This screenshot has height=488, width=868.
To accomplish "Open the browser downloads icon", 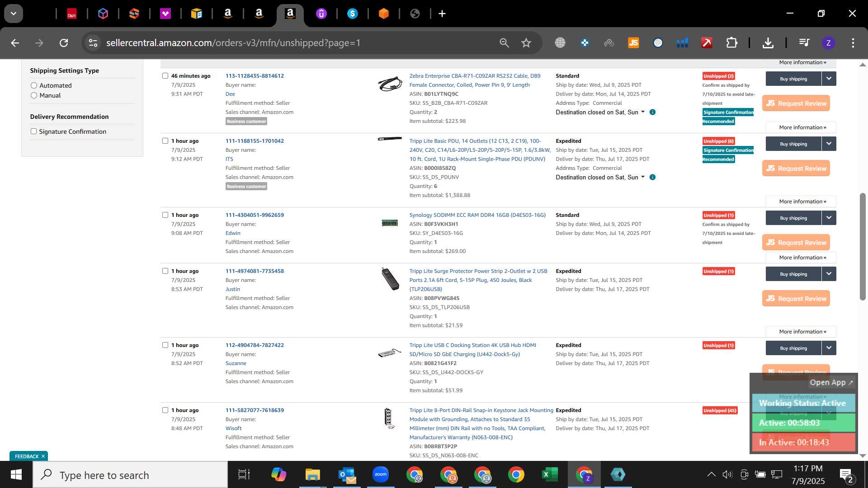I will [768, 43].
